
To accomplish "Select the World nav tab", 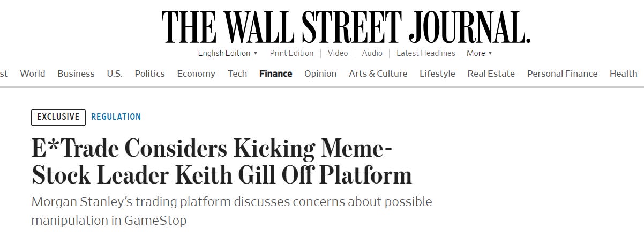I will [x=33, y=74].
